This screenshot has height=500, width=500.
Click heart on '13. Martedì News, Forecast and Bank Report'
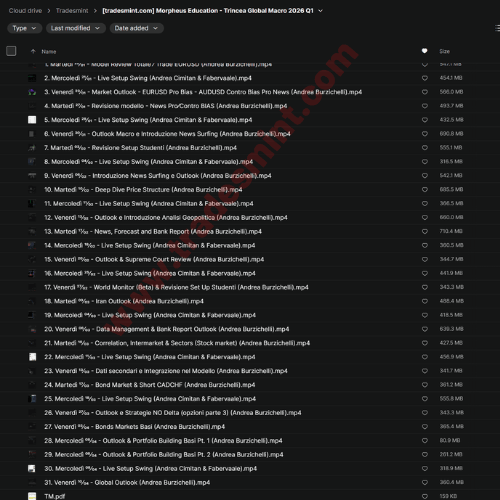tap(425, 231)
